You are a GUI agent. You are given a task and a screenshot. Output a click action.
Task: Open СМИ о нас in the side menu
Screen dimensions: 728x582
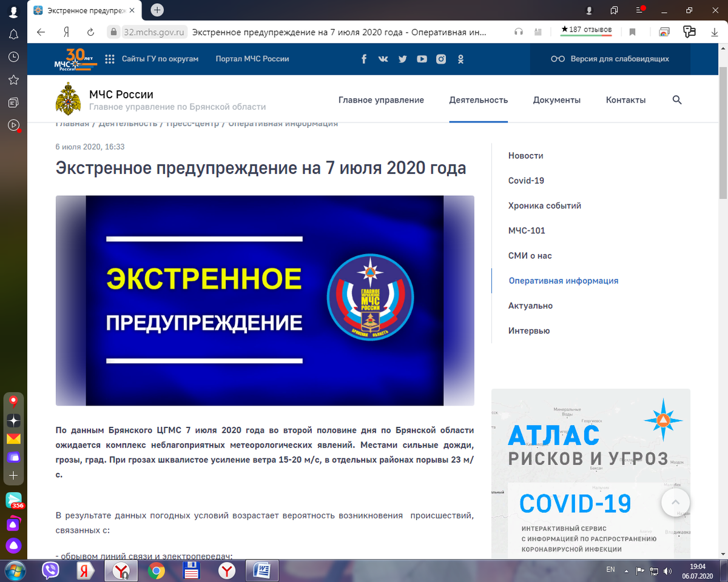pyautogui.click(x=530, y=256)
